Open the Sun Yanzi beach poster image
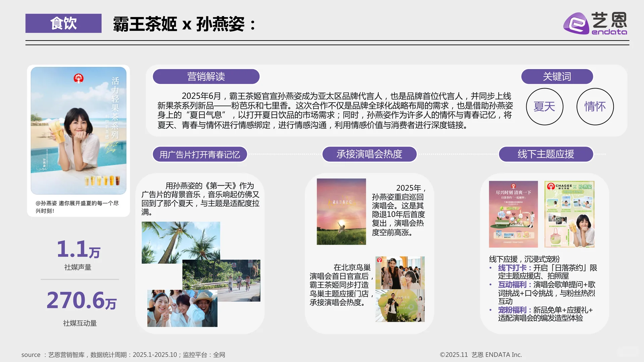 [78, 130]
